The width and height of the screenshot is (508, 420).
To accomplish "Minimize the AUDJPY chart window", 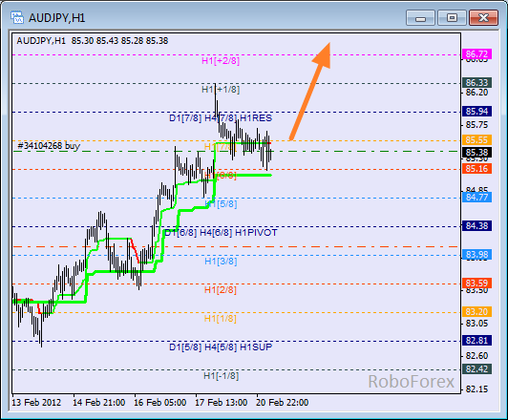I will coord(420,17).
